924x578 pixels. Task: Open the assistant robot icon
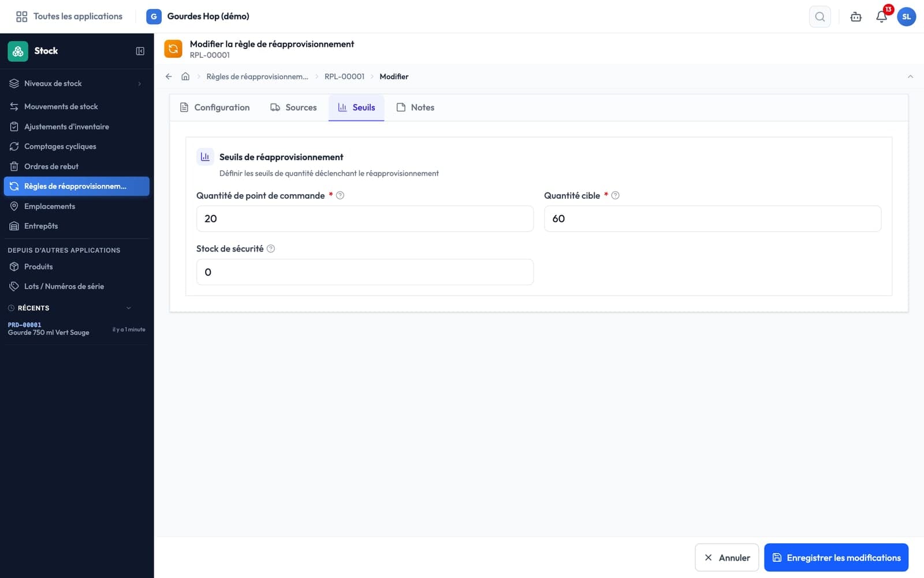pyautogui.click(x=856, y=17)
